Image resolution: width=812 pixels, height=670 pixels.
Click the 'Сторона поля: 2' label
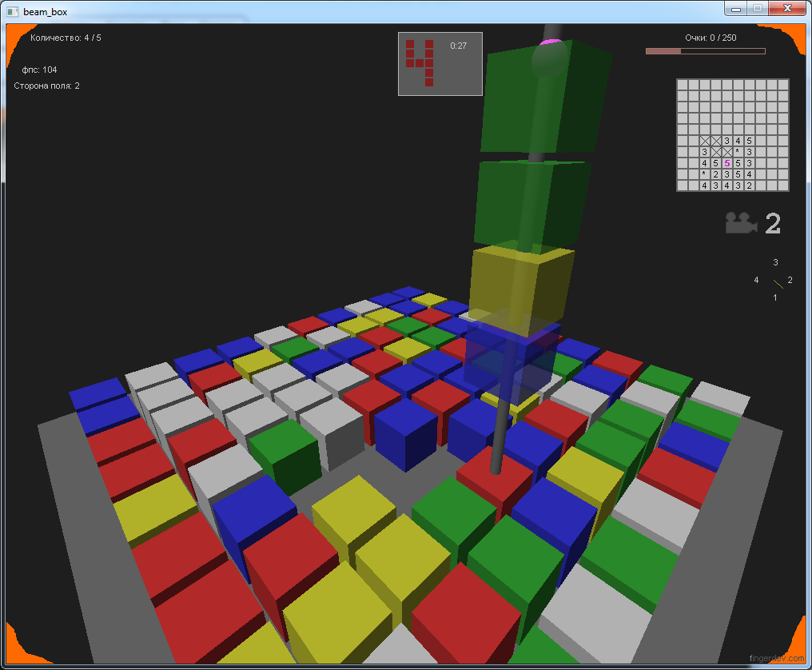(x=46, y=86)
